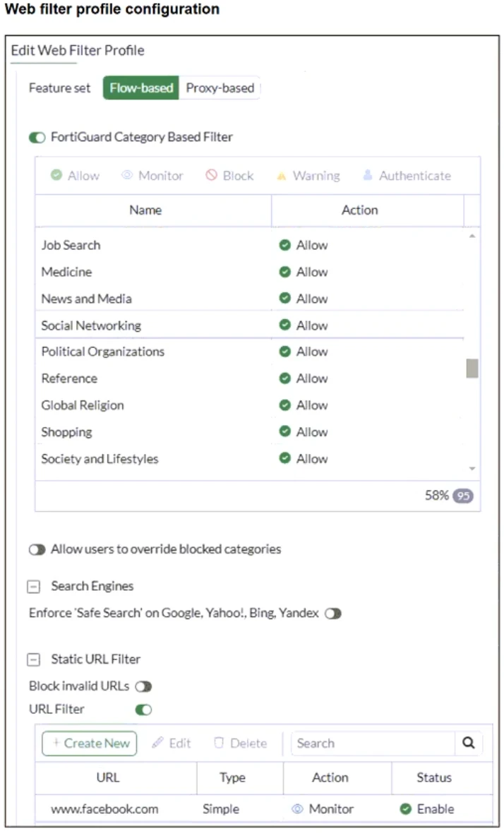Collapse the Search Engines section
This screenshot has height=833, width=504.
(x=34, y=587)
